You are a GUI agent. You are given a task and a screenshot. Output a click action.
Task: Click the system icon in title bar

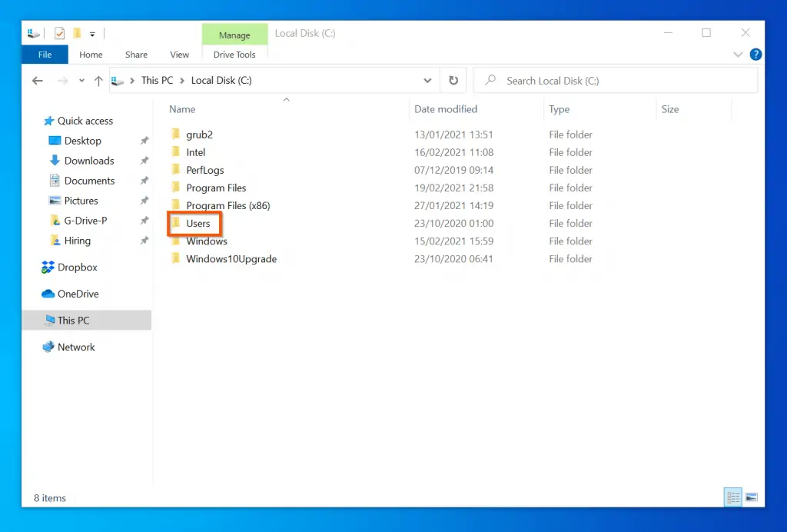tap(34, 34)
